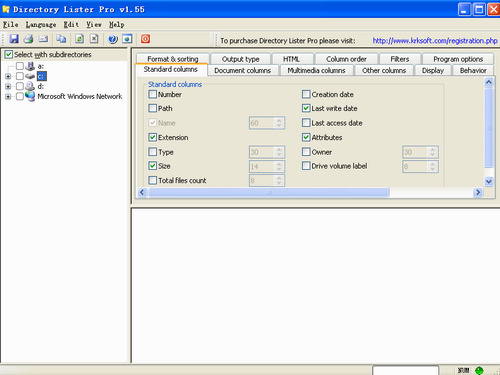This screenshot has height=375, width=500.
Task: Switch to the HTML tab
Action: click(x=291, y=59)
